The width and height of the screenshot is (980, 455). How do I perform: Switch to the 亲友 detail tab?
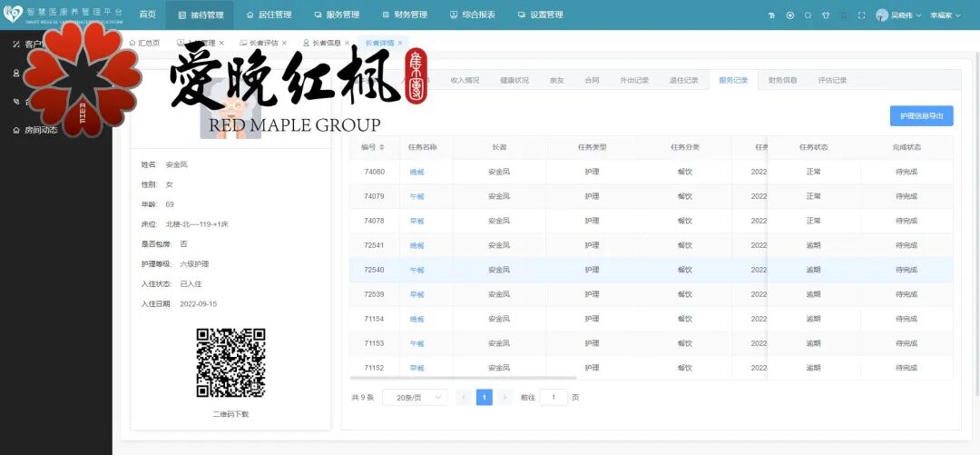[557, 80]
